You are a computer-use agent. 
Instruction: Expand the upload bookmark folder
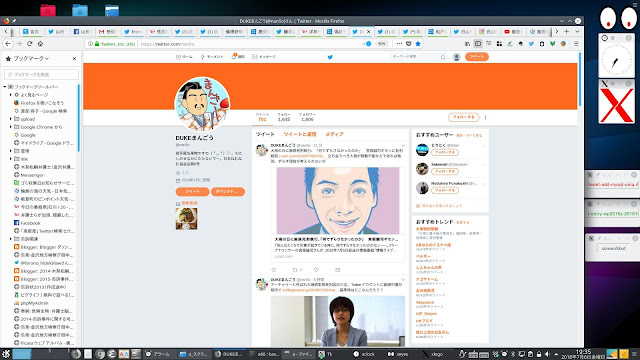11,119
